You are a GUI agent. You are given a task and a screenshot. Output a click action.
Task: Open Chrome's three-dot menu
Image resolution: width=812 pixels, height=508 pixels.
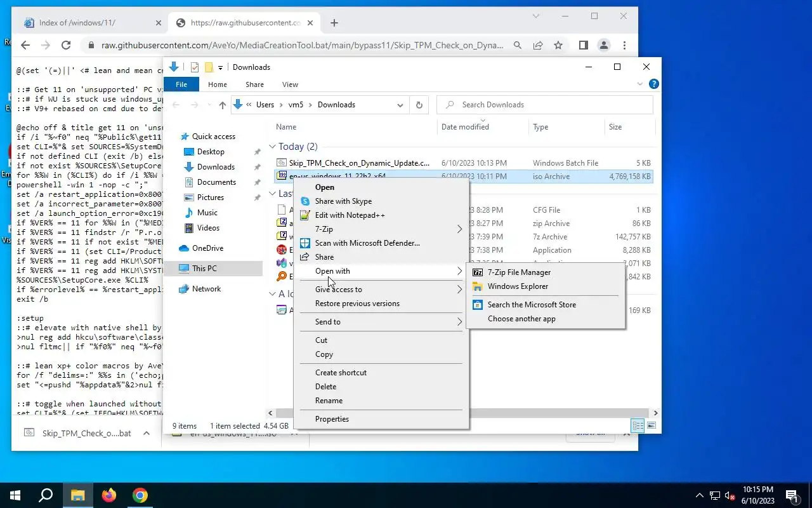(x=624, y=45)
